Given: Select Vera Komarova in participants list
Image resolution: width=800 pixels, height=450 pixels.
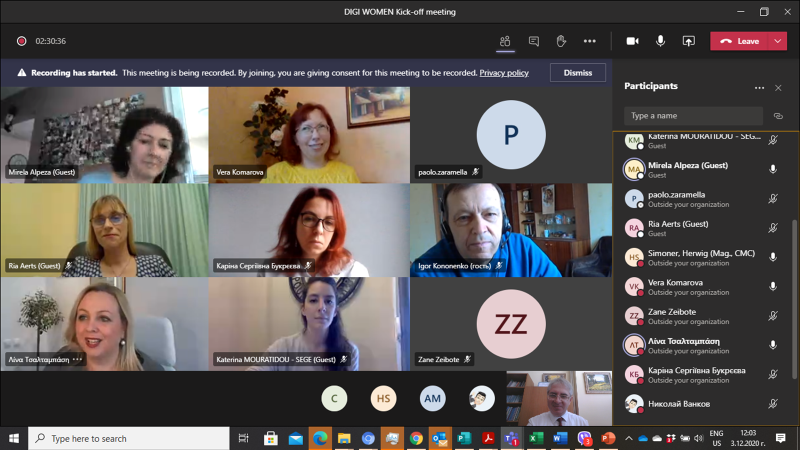Looking at the screenshot, I should (704, 287).
